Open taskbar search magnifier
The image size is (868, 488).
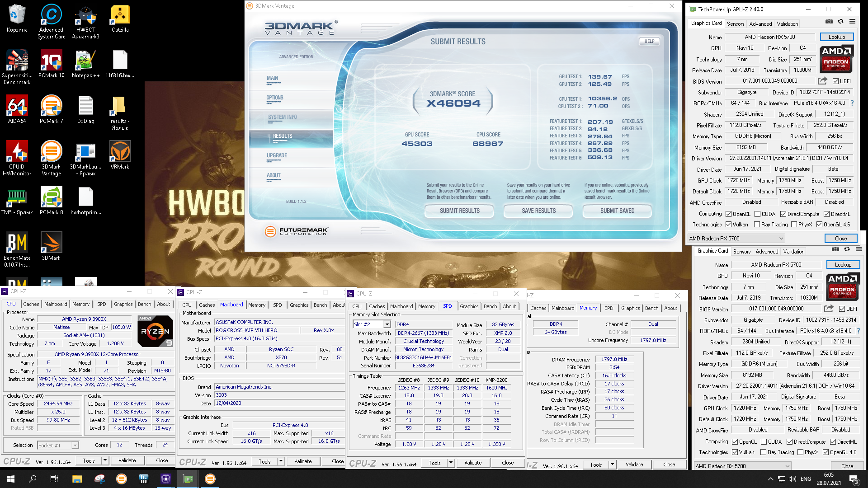pyautogui.click(x=33, y=479)
